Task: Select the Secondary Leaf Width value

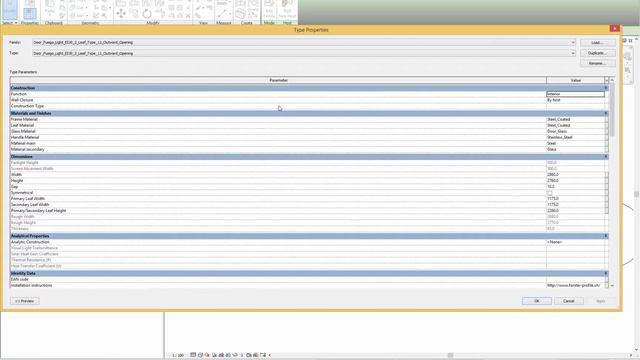Action: [576, 204]
